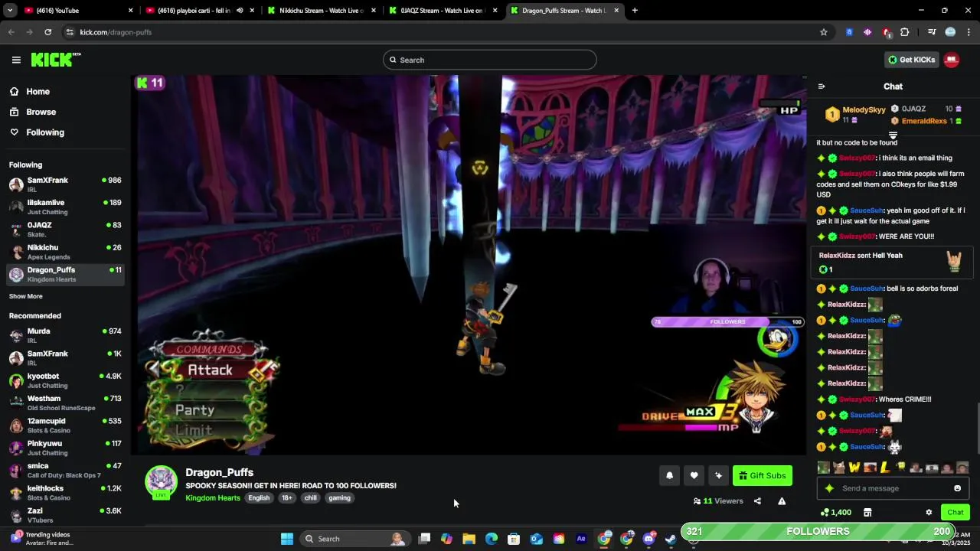
Task: Open 0JAQZ channel in Following list
Action: 65,229
